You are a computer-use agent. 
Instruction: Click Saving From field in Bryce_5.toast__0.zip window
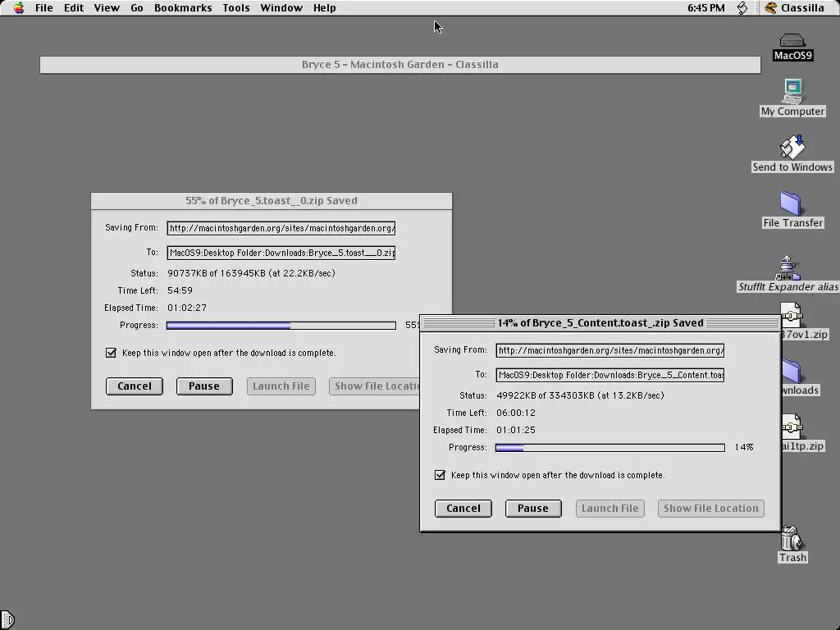click(x=281, y=228)
